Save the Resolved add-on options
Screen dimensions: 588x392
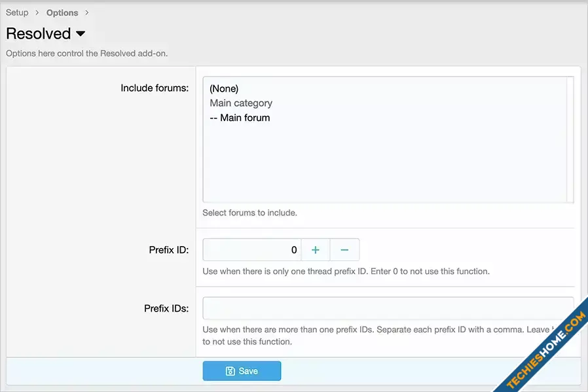[x=242, y=371]
